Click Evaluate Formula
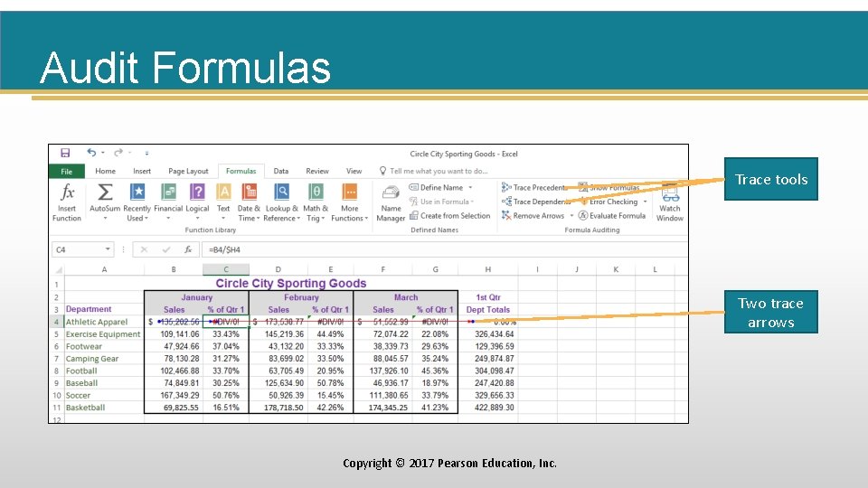Image resolution: width=868 pixels, height=488 pixels. pyautogui.click(x=612, y=216)
